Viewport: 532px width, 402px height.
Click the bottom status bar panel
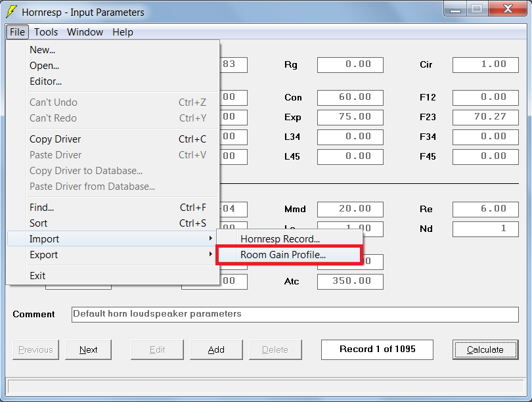tap(266, 386)
